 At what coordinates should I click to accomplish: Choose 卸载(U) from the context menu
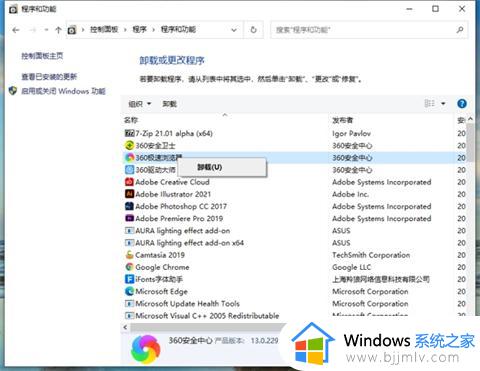point(222,167)
